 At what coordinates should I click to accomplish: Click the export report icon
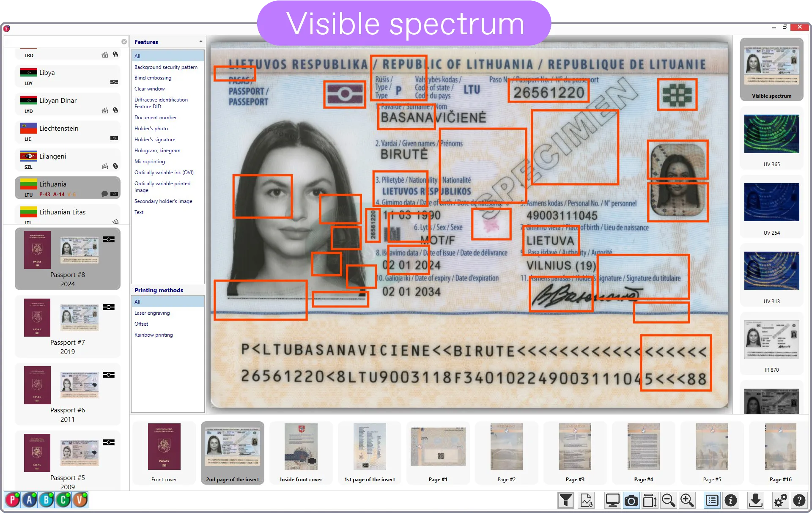point(586,500)
